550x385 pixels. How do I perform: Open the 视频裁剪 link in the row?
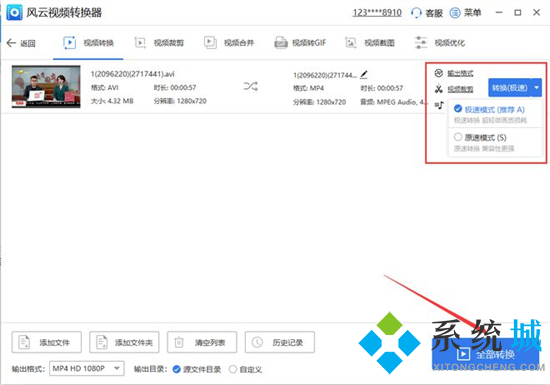pyautogui.click(x=460, y=89)
